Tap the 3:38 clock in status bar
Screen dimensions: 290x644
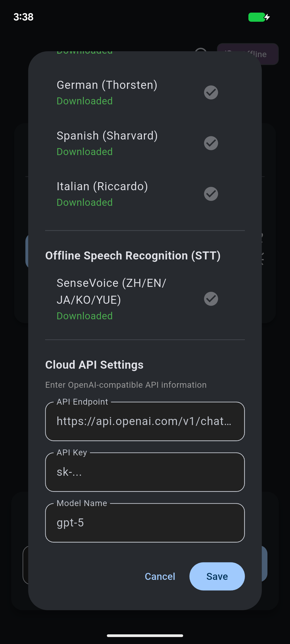click(x=24, y=17)
